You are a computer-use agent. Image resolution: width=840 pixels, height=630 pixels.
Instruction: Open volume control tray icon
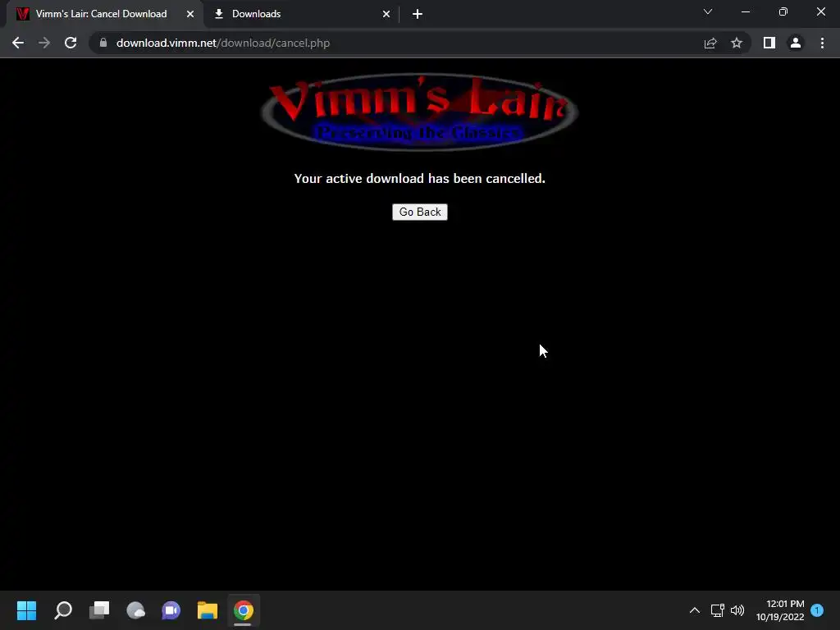click(737, 610)
